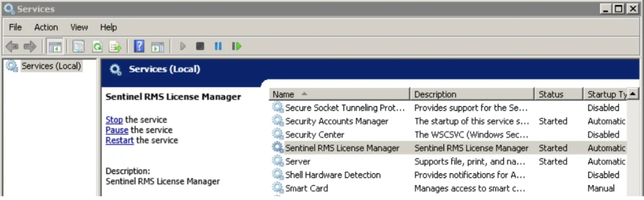Click gear icon beside Security Center
Screen dimensions: 644x200
pyautogui.click(x=277, y=134)
